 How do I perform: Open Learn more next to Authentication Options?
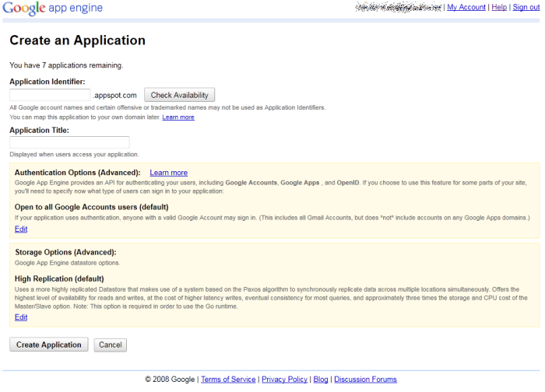coord(169,173)
